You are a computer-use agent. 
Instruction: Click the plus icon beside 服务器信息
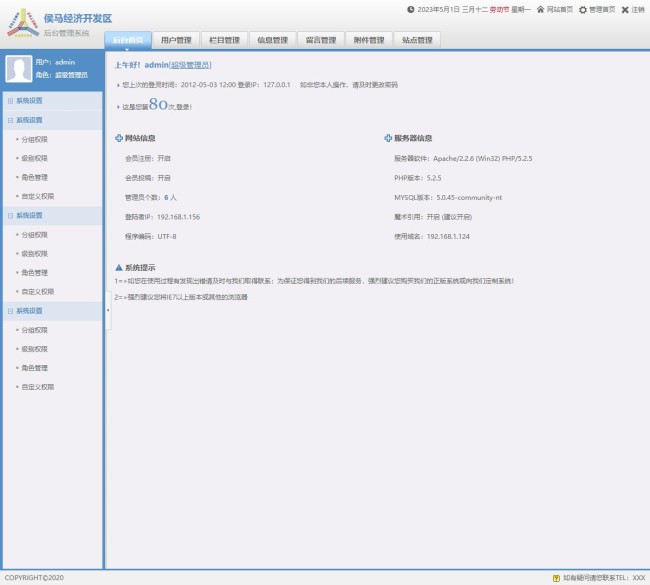click(x=388, y=138)
